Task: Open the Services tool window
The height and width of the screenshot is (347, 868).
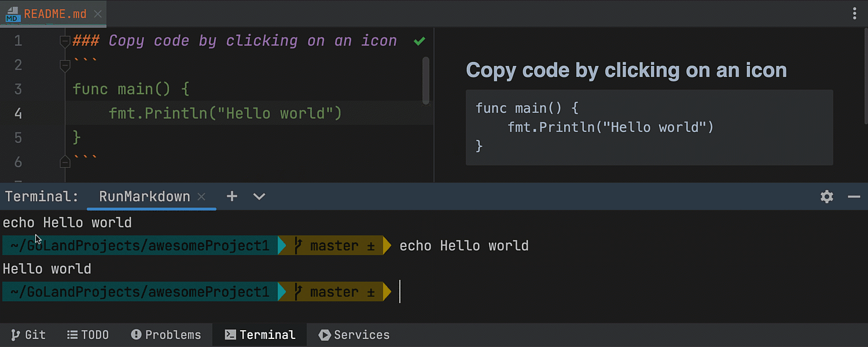Action: coord(354,335)
